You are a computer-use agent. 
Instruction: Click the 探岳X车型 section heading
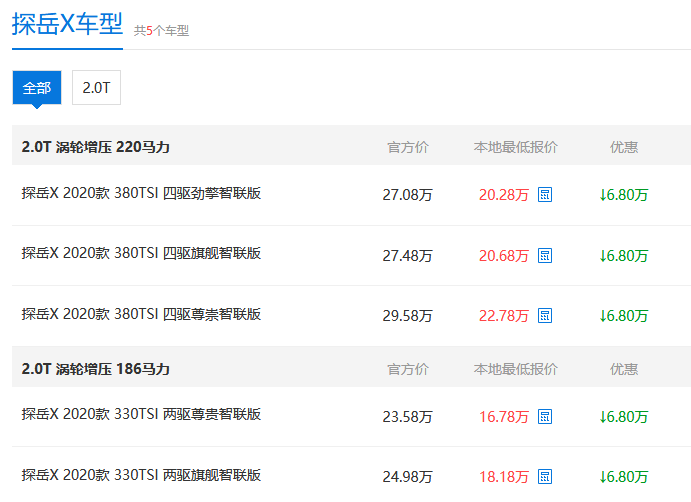click(x=66, y=24)
